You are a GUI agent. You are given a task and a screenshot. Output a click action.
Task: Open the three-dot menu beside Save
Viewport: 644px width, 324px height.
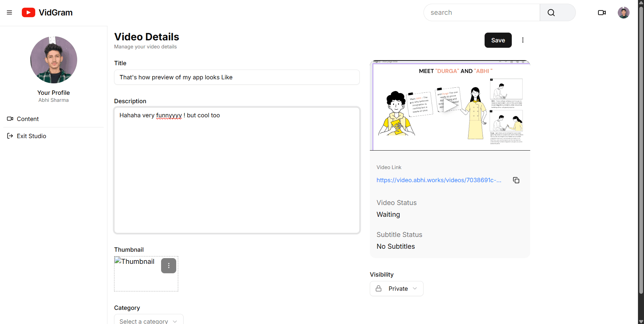pos(523,40)
